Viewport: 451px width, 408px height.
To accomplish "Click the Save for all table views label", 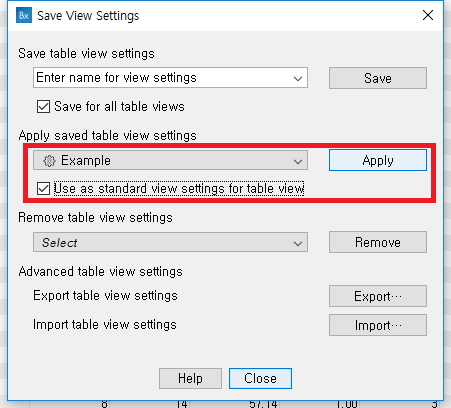I will pos(119,107).
